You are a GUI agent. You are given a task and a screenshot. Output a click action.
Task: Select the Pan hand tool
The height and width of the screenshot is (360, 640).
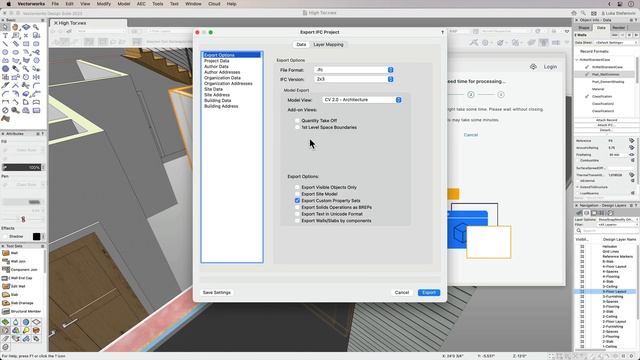(16, 27)
